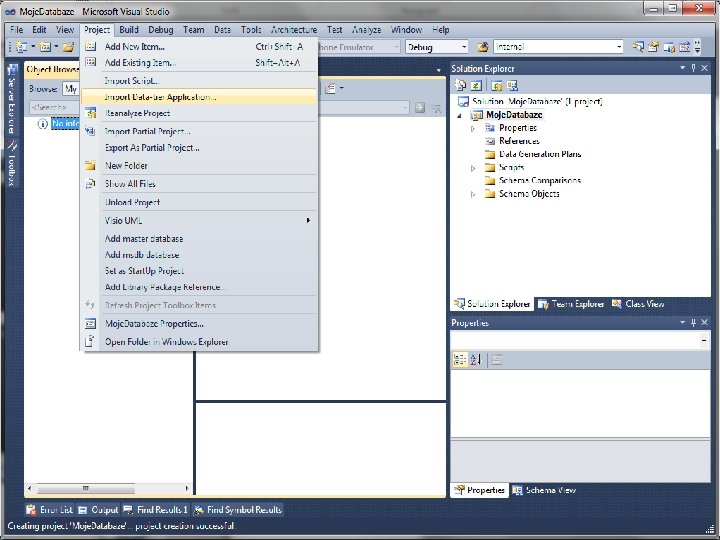720x540 pixels.
Task: Choose Add New Item from Project menu
Action: 199,46
